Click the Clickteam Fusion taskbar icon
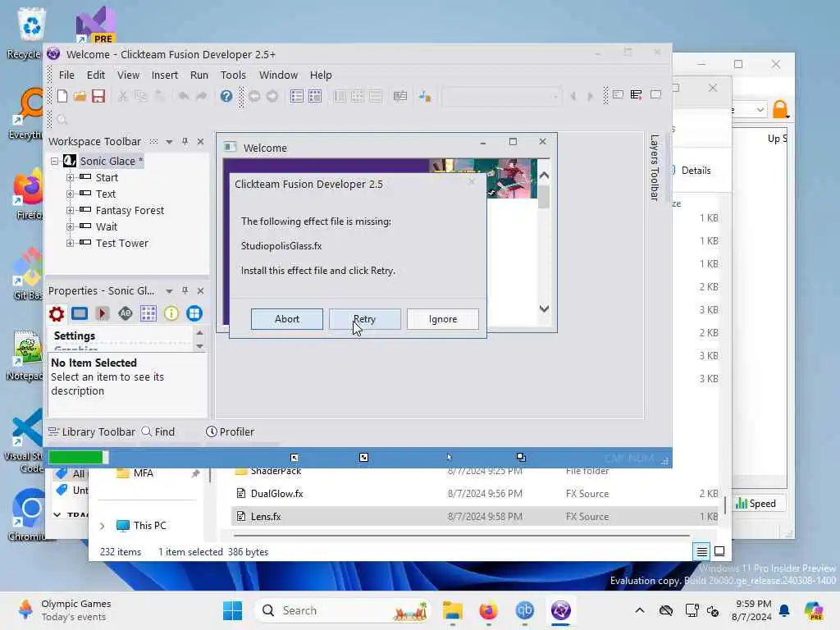This screenshot has height=630, width=840. coord(561,610)
